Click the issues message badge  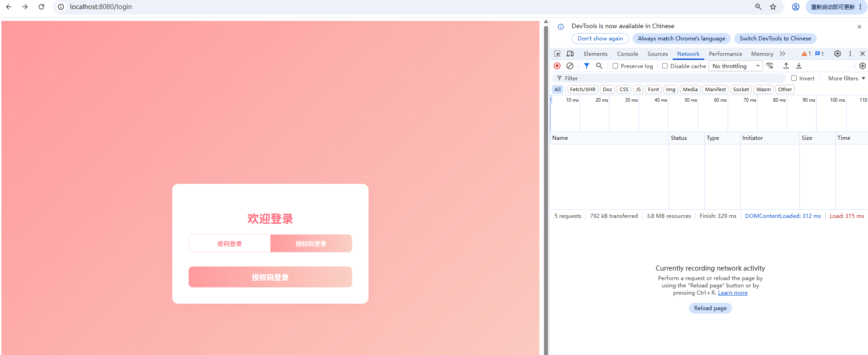[819, 54]
